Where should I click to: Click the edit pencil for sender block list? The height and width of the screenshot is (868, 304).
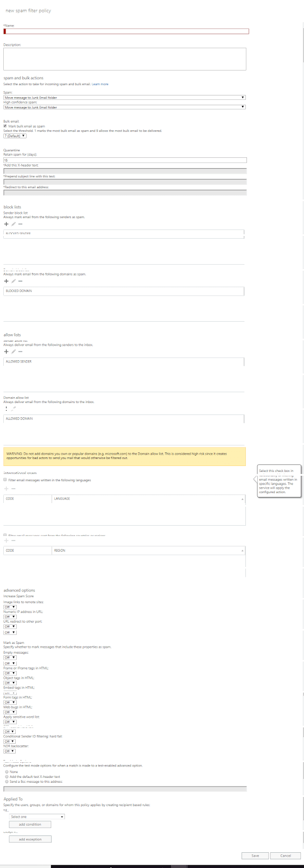point(14,224)
